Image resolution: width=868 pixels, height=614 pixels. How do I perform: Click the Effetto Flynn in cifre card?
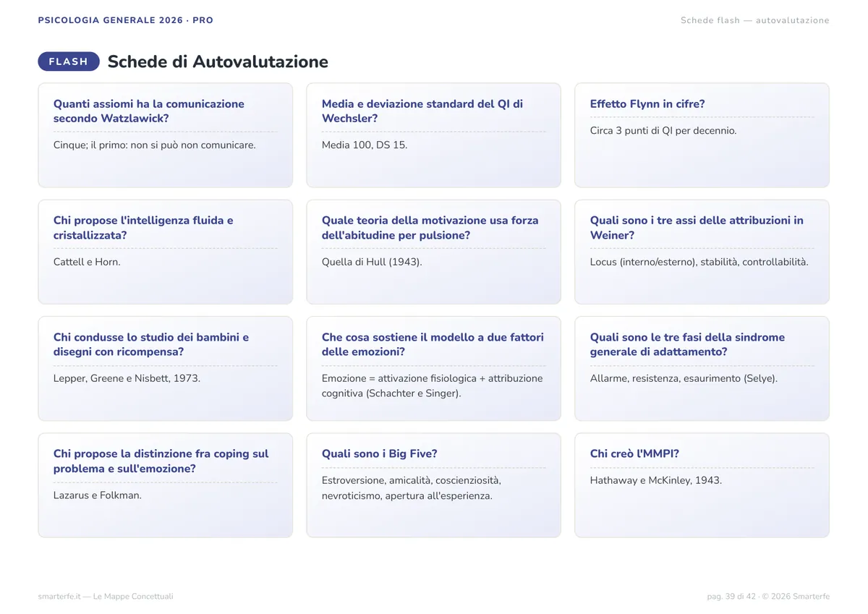click(702, 135)
